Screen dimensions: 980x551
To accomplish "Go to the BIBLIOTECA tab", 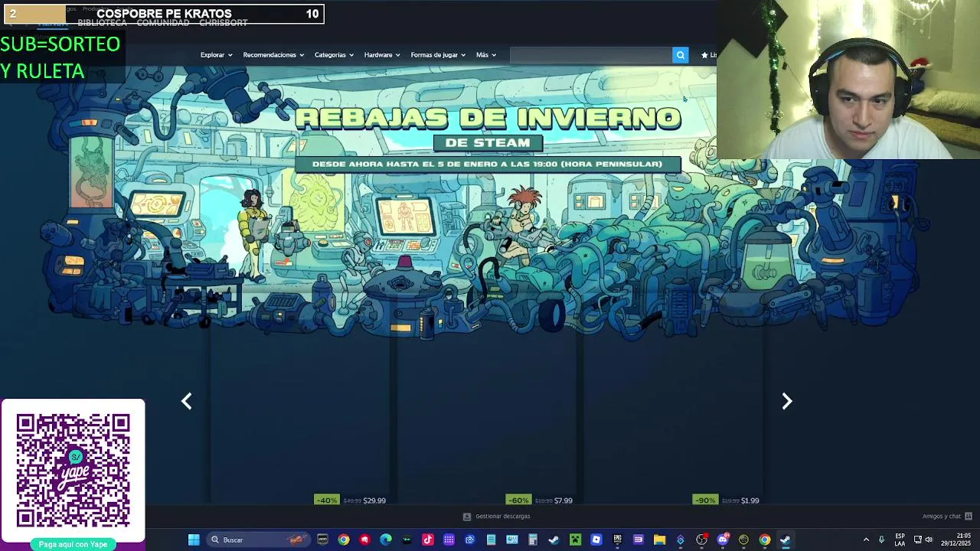I will tap(102, 23).
